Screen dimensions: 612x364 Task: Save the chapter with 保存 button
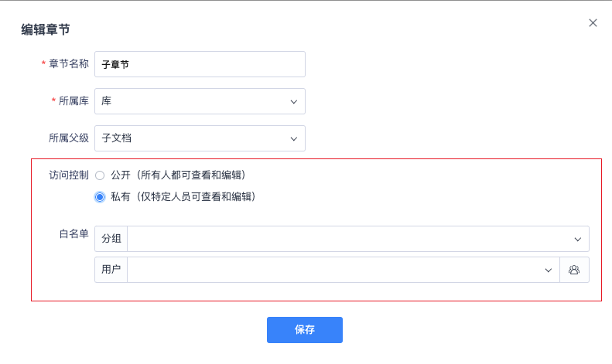(x=305, y=330)
